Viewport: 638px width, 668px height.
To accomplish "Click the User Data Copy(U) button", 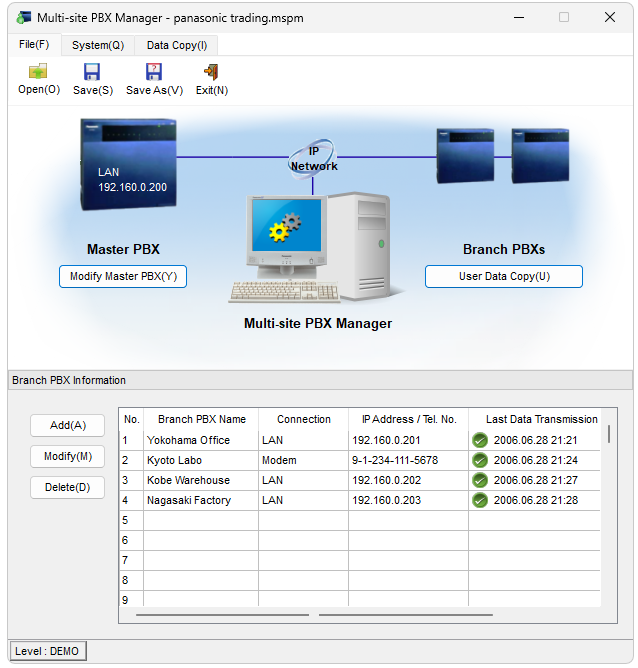I will 504,276.
